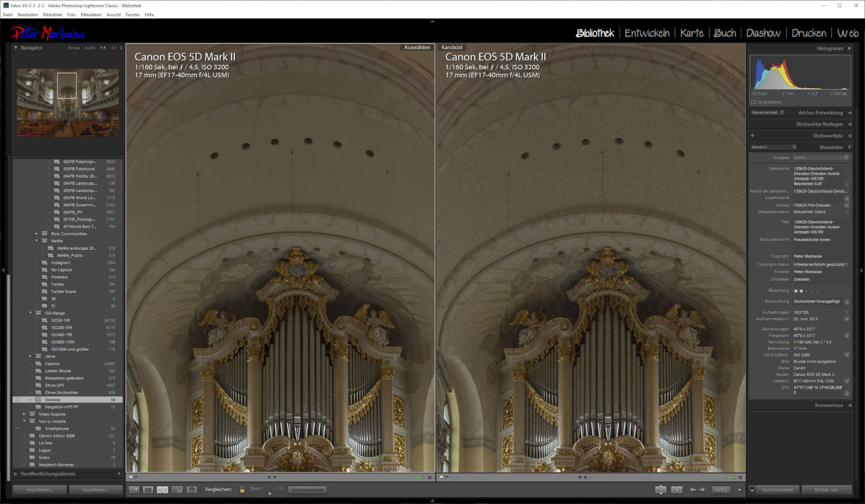Set the Ausfül. fill zoom in Navigator
The width and height of the screenshot is (865, 504).
[x=90, y=48]
